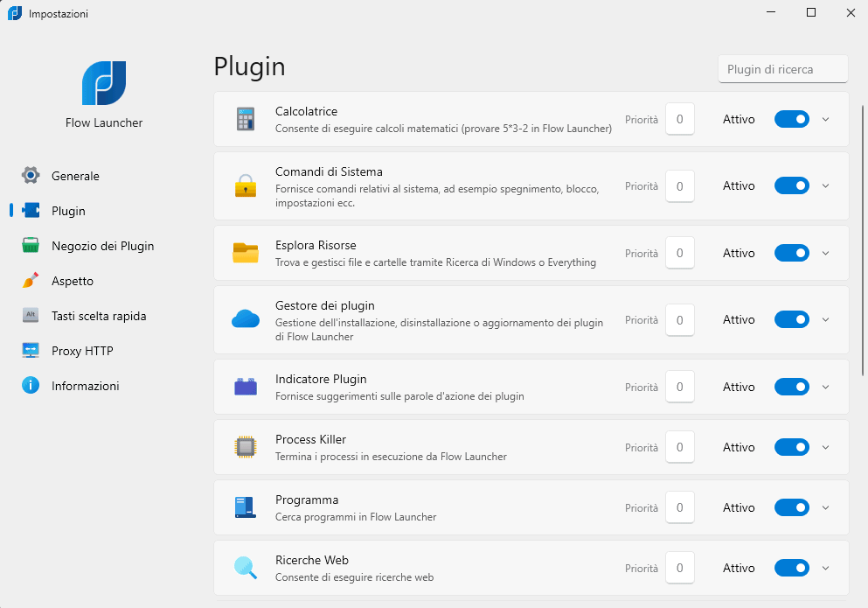Image resolution: width=868 pixels, height=608 pixels.
Task: Click the 'Cerca programmi in Flow Launcher' description
Action: tap(356, 516)
